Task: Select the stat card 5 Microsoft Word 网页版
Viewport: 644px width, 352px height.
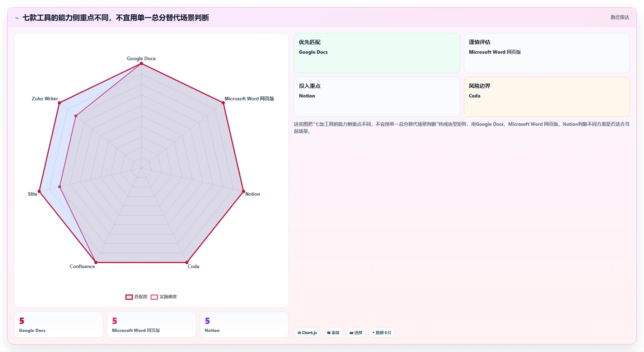Action: pyautogui.click(x=151, y=324)
